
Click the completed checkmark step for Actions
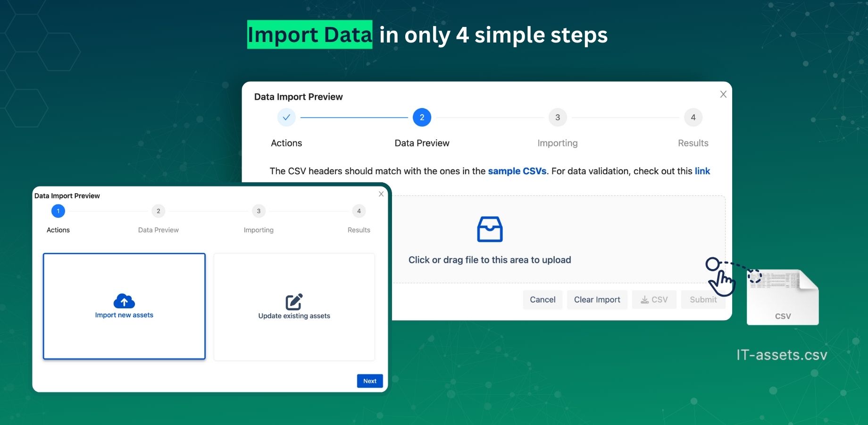[286, 118]
